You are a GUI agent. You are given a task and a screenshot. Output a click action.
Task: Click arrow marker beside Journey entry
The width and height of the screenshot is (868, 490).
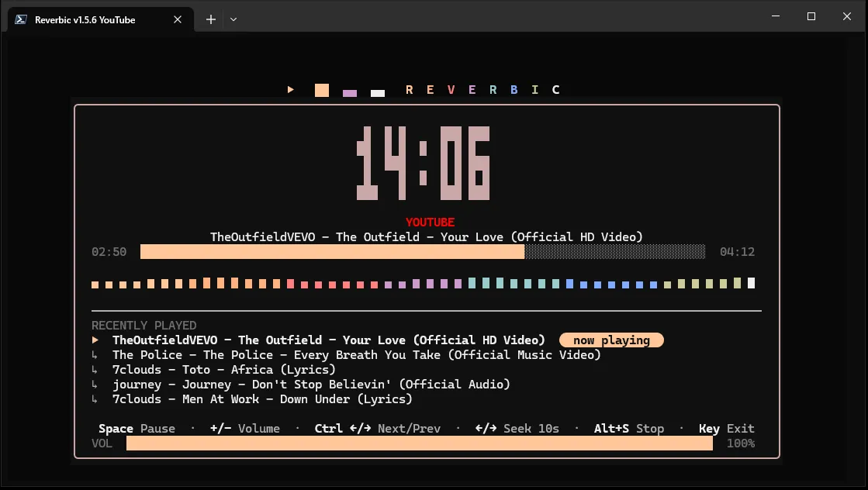coord(95,385)
